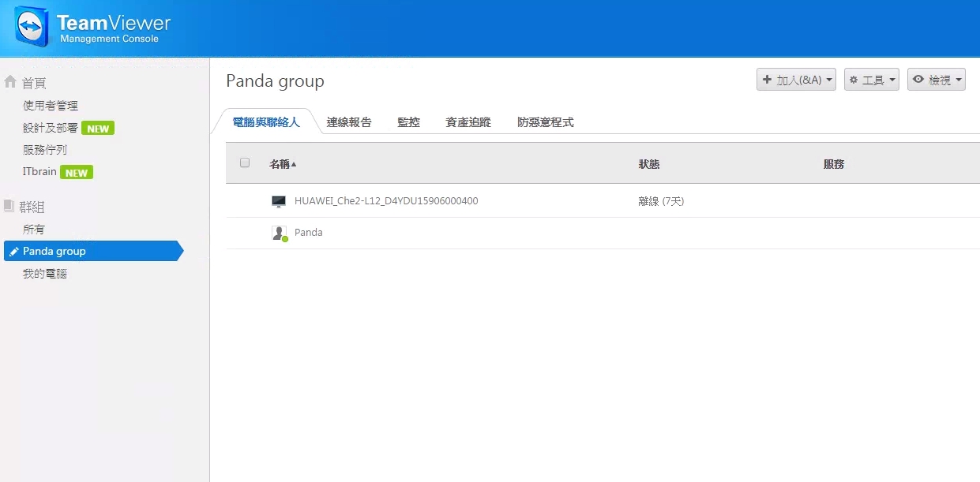980x482 pixels.
Task: Click the groups icon next to 群組
Action: [9, 206]
